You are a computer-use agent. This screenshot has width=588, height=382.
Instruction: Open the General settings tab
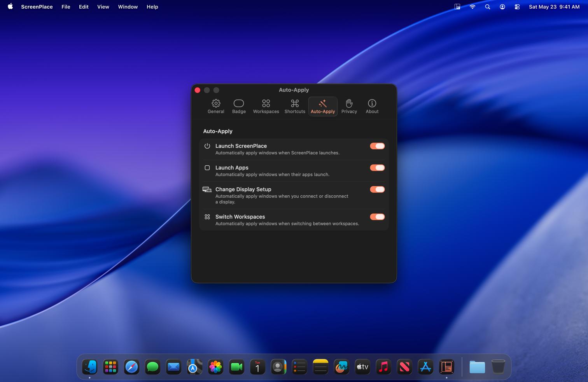[216, 106]
